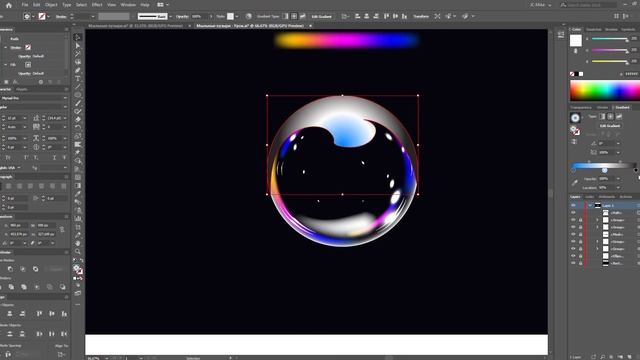The height and width of the screenshot is (360, 640).
Task: Select the Eraser tool
Action: [78, 120]
